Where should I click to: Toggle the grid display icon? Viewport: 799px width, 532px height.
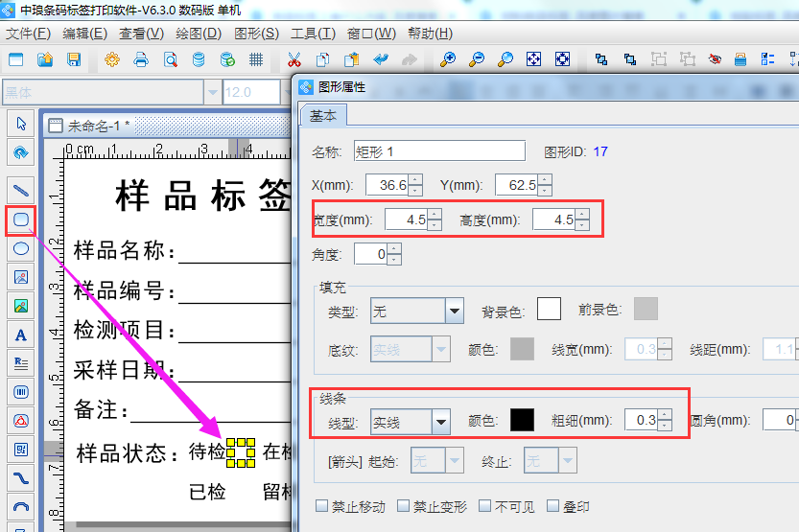pos(256,59)
